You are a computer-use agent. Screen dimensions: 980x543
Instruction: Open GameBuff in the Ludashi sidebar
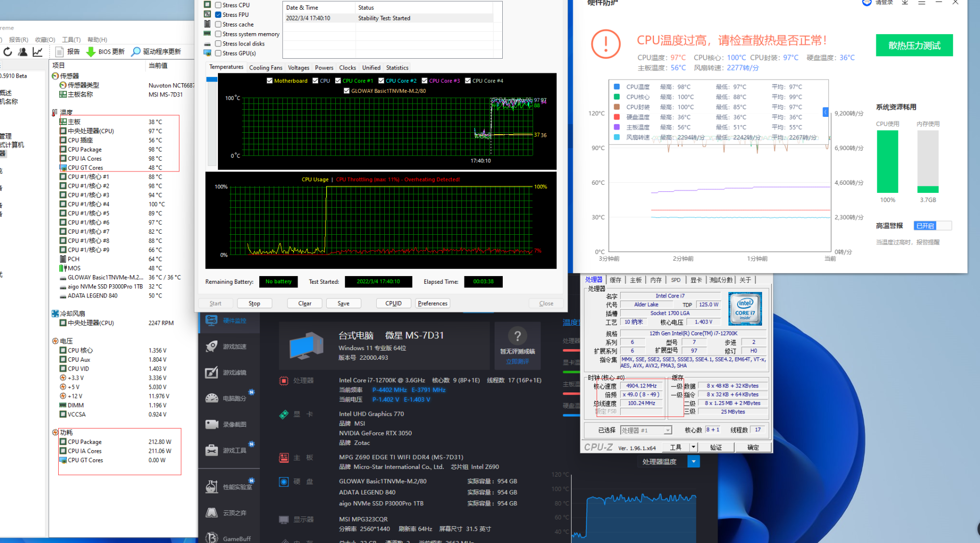click(229, 538)
